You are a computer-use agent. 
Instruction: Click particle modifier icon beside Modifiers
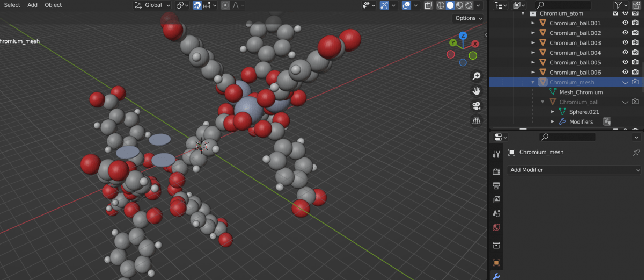point(607,121)
